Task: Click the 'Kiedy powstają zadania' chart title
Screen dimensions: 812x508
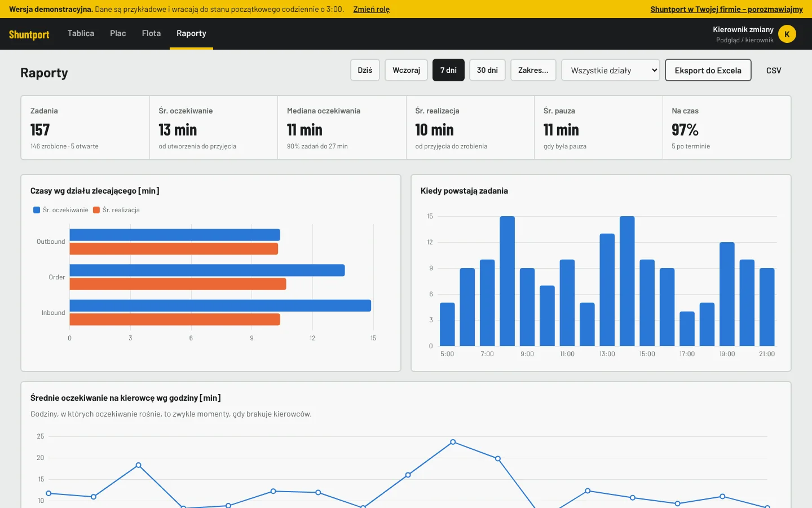Action: [464, 191]
